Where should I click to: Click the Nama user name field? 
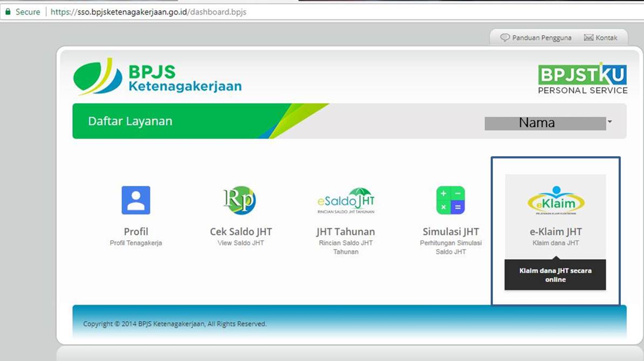[545, 123]
